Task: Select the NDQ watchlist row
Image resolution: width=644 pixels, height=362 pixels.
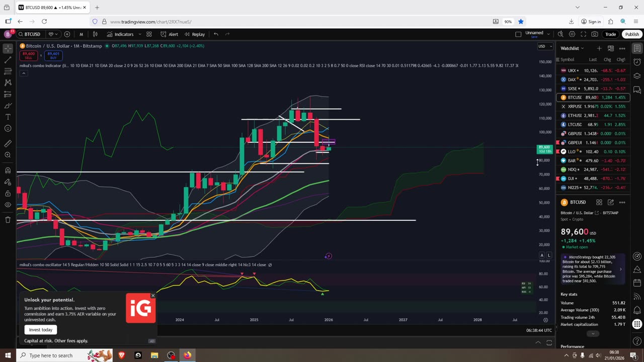Action: click(x=593, y=169)
